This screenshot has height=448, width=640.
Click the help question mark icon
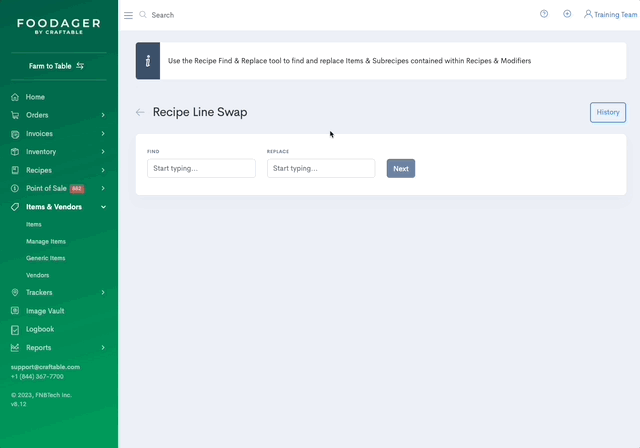pos(544,14)
